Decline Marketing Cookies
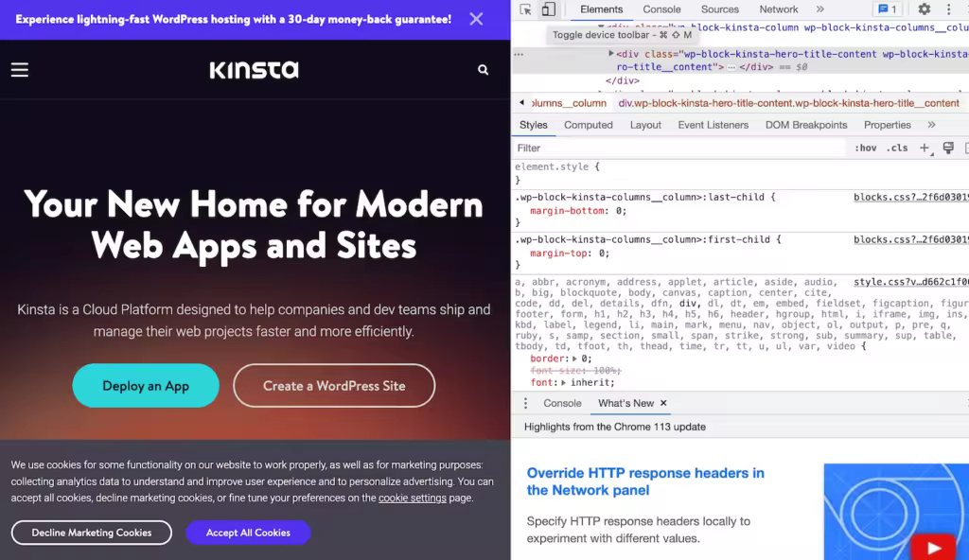 click(92, 533)
